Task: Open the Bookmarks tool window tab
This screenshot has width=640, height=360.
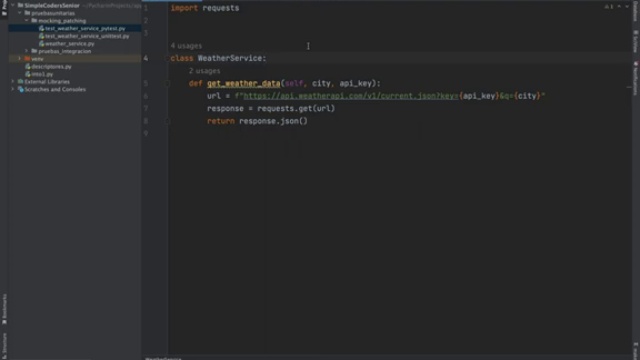Action: (4, 309)
